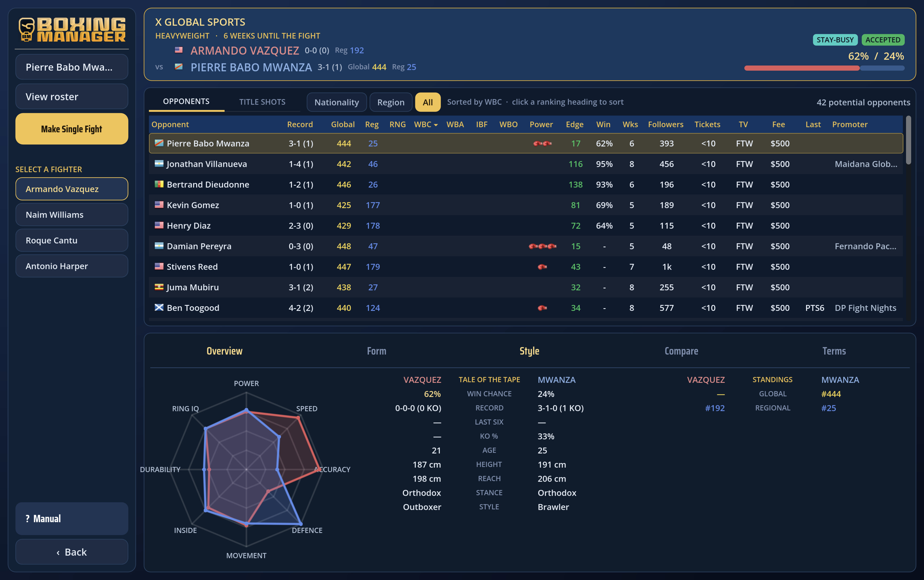
Task: Click the Uganda flag next to Juma Mubiru
Action: click(159, 287)
